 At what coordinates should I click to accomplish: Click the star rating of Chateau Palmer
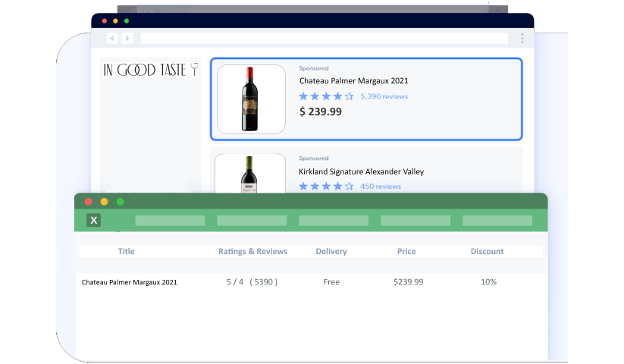tap(326, 96)
